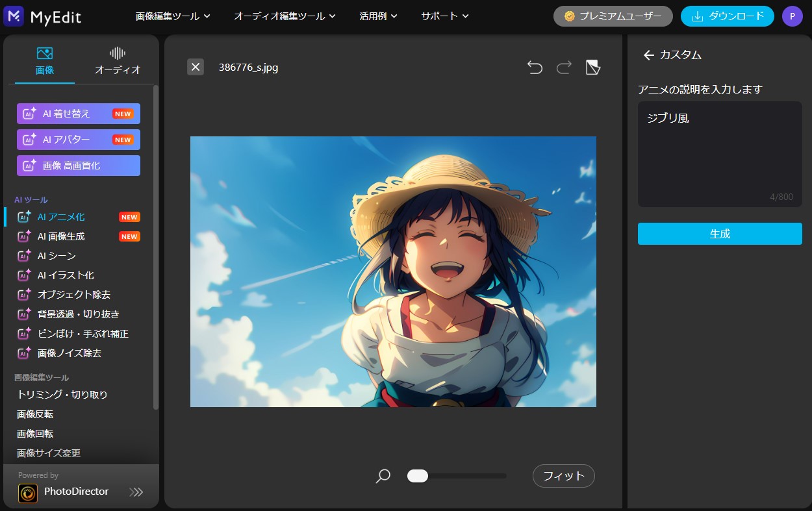Click the AI icon next to オブジェクト除去
The width and height of the screenshot is (812, 511).
[24, 295]
